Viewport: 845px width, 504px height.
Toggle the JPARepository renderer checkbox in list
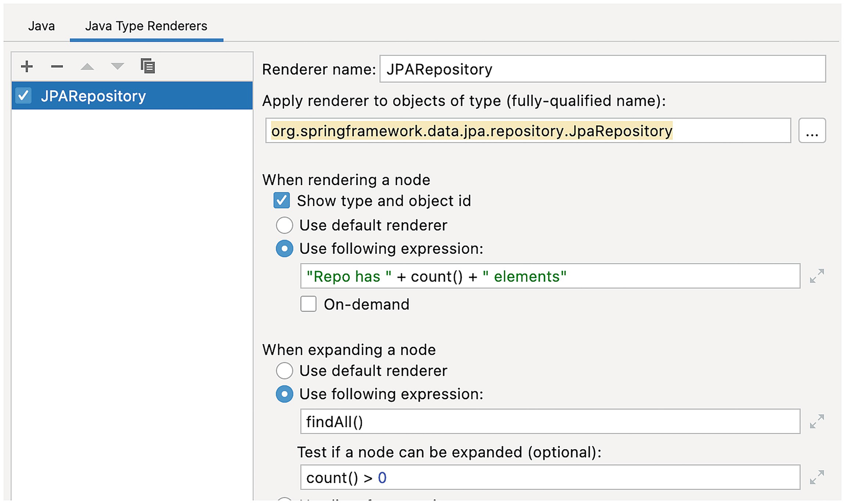coord(24,96)
